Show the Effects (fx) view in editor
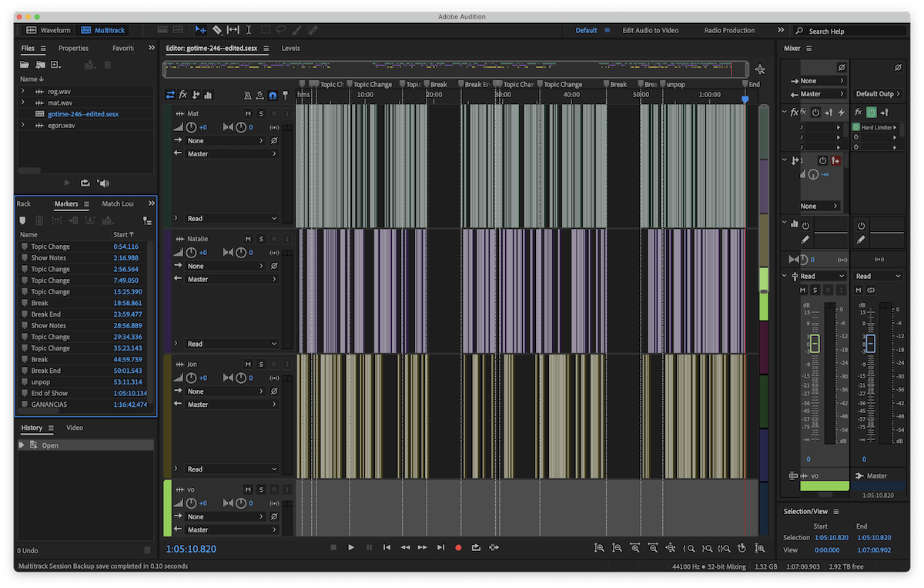Viewport: 924px width, 588px height. point(183,95)
